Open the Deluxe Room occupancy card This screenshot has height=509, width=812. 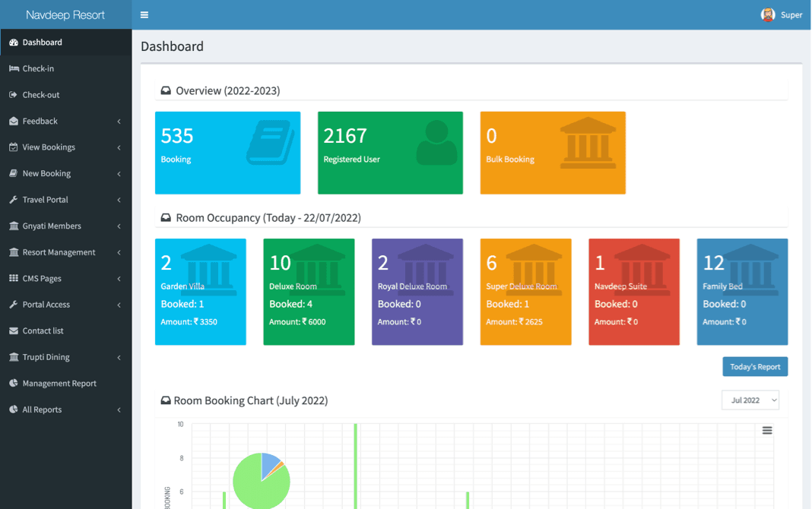coord(309,292)
